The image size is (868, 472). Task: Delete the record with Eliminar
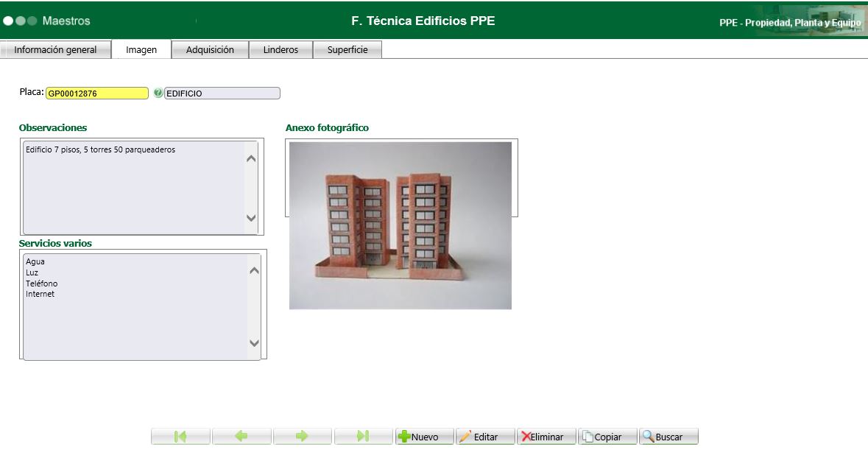[x=546, y=437]
